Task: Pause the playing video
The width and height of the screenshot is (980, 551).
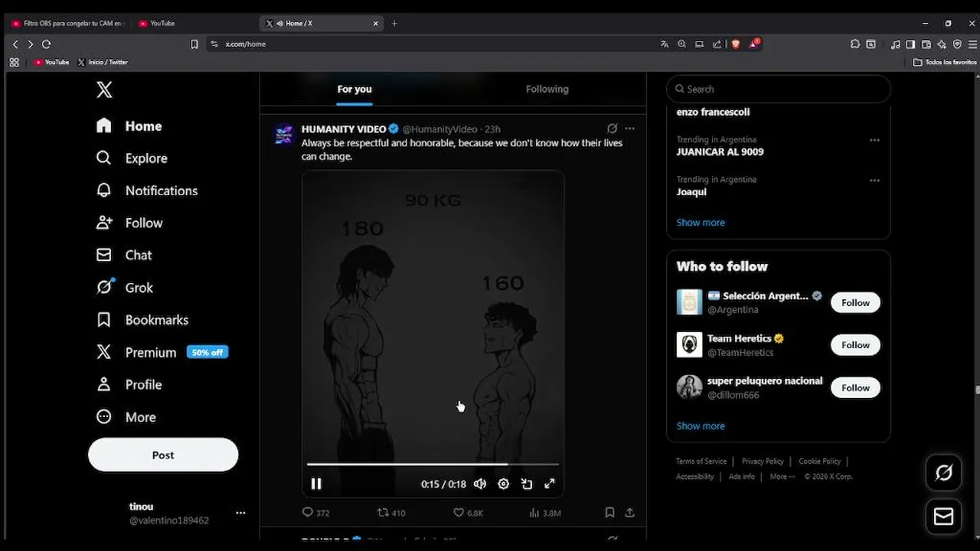Action: click(x=316, y=484)
